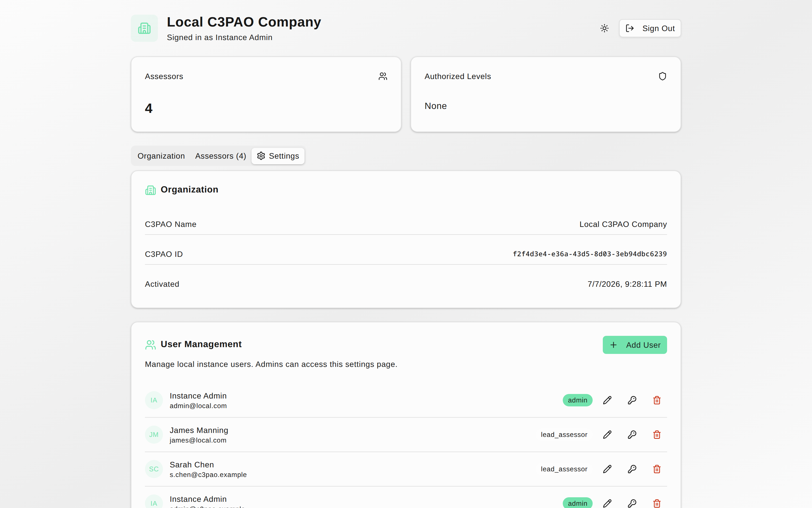Edit James Manning with the pencil icon
This screenshot has width=812, height=508.
pos(607,435)
